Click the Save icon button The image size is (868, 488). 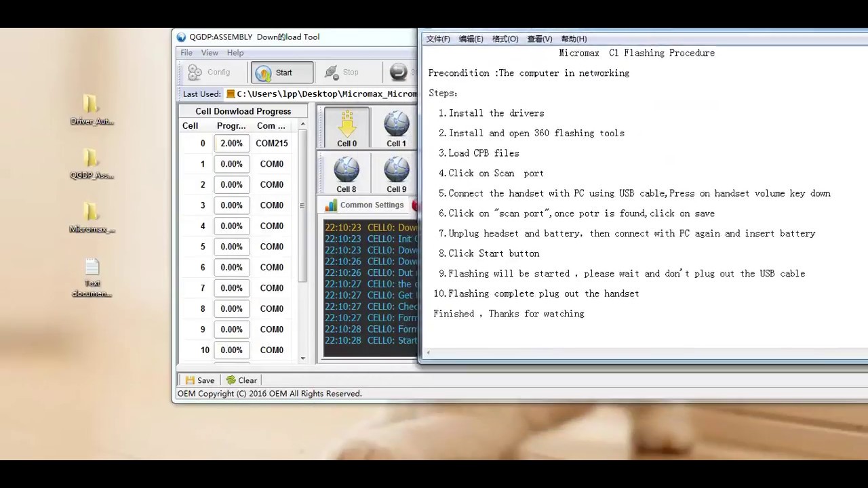point(199,380)
